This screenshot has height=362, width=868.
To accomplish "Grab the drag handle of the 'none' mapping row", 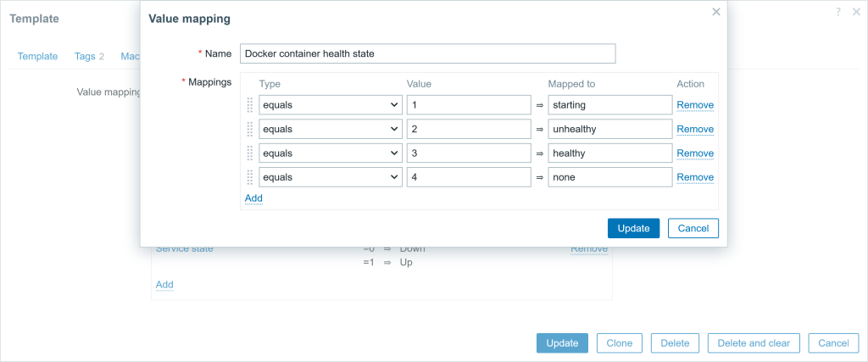I will (250, 177).
